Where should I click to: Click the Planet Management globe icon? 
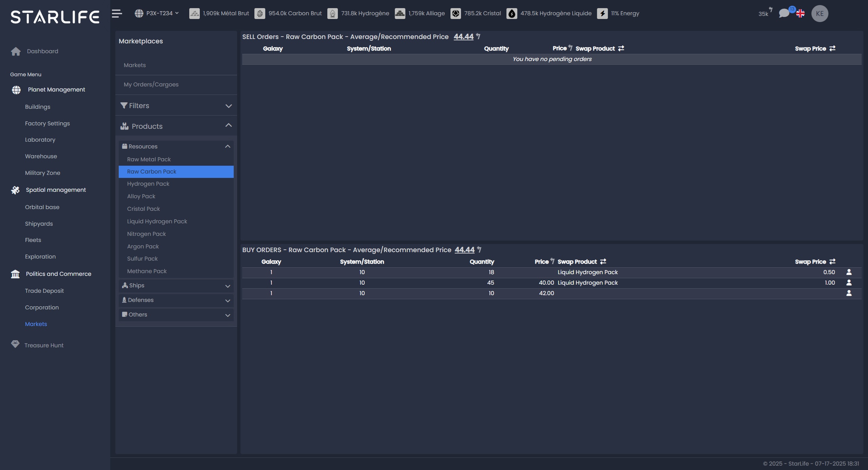tap(16, 90)
